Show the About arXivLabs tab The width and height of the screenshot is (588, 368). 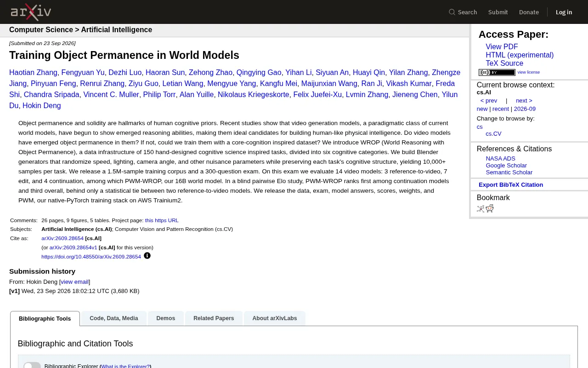[x=275, y=318]
